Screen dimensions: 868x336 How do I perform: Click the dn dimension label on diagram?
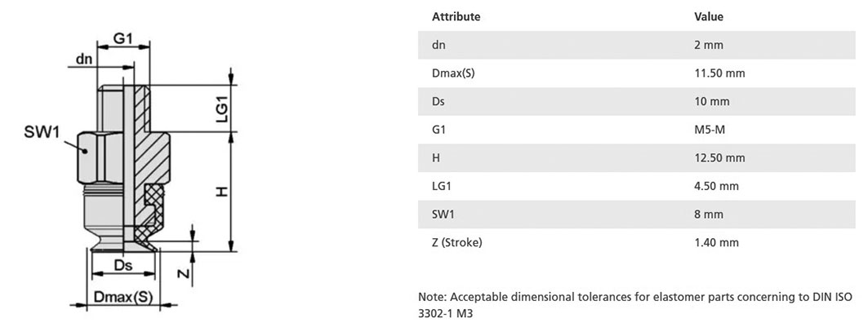84,59
